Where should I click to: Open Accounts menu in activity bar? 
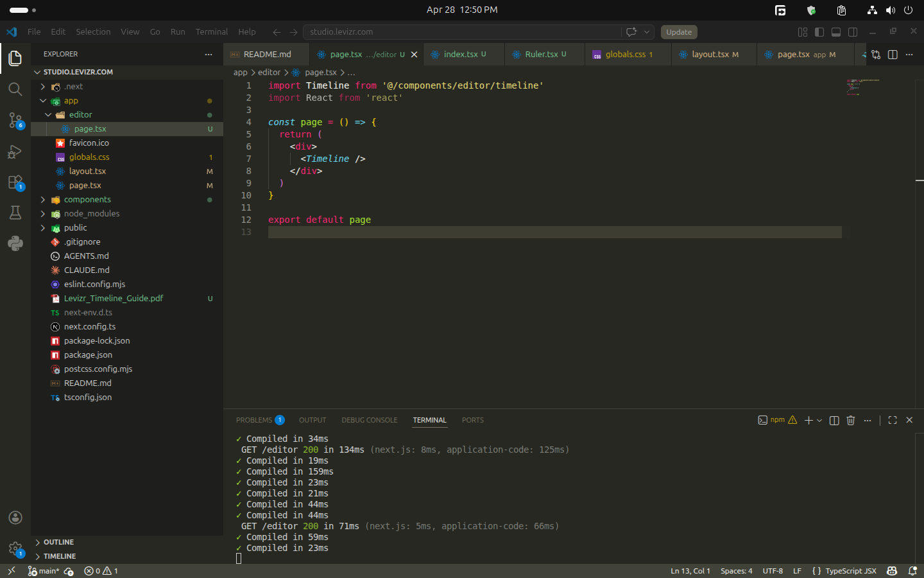click(15, 518)
